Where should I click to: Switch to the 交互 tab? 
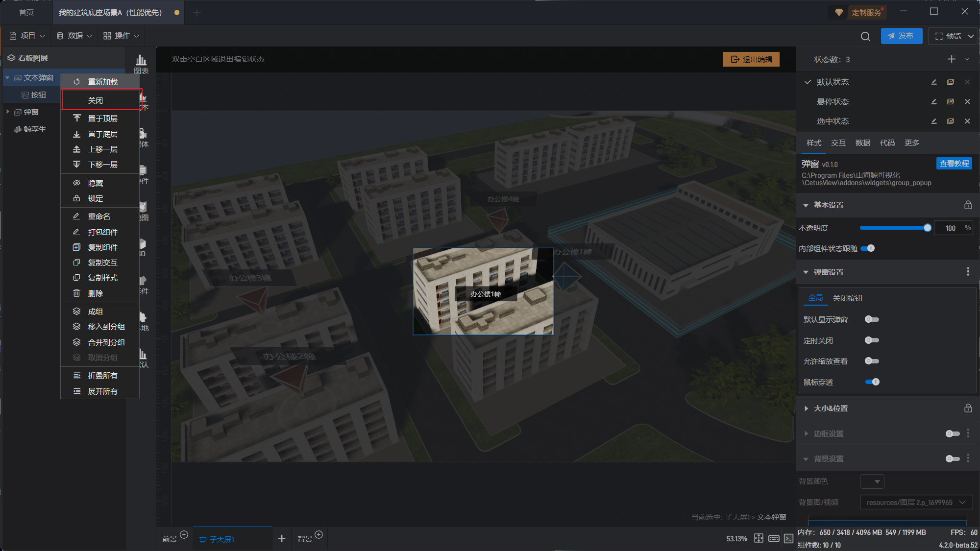coord(838,143)
